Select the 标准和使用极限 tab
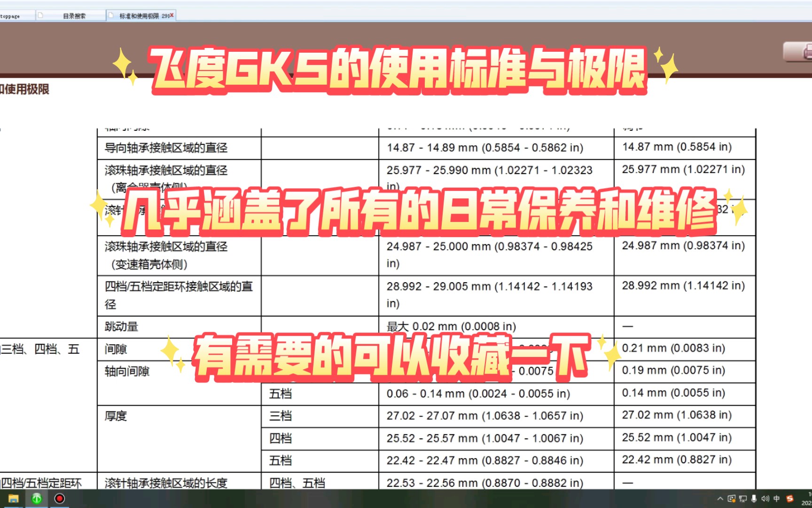812x508 pixels. (x=141, y=16)
